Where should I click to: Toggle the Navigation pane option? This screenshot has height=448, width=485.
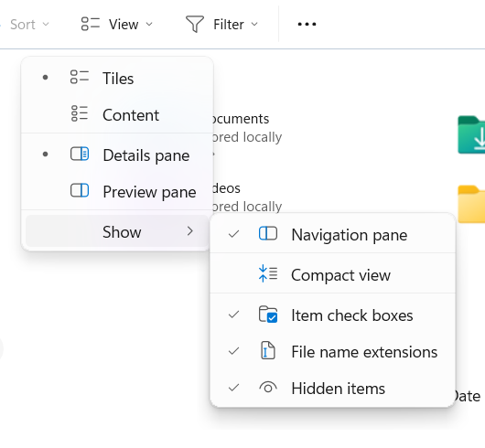[x=333, y=234]
